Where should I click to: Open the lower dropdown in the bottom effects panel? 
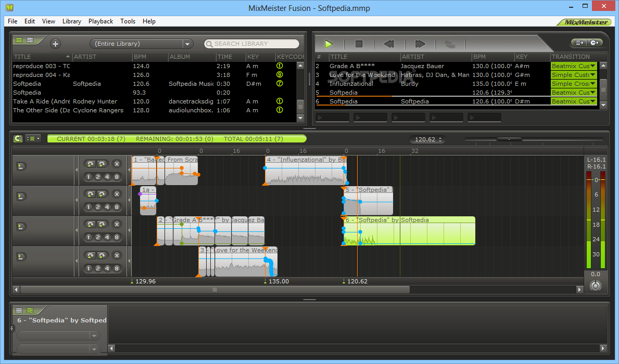pos(58,348)
